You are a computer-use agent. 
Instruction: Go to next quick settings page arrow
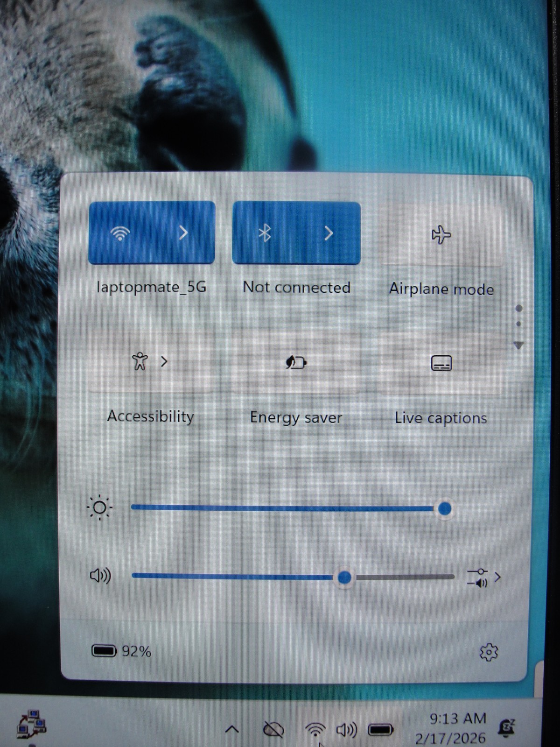[518, 345]
